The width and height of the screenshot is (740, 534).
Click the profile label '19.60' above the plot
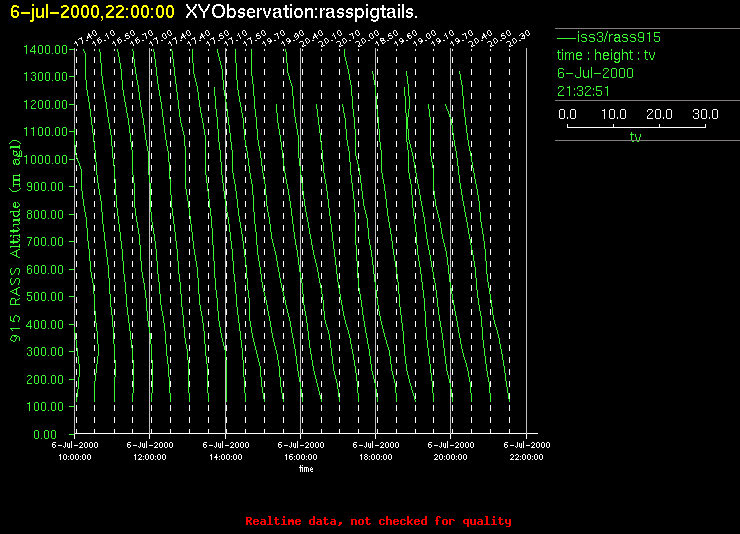coord(406,38)
